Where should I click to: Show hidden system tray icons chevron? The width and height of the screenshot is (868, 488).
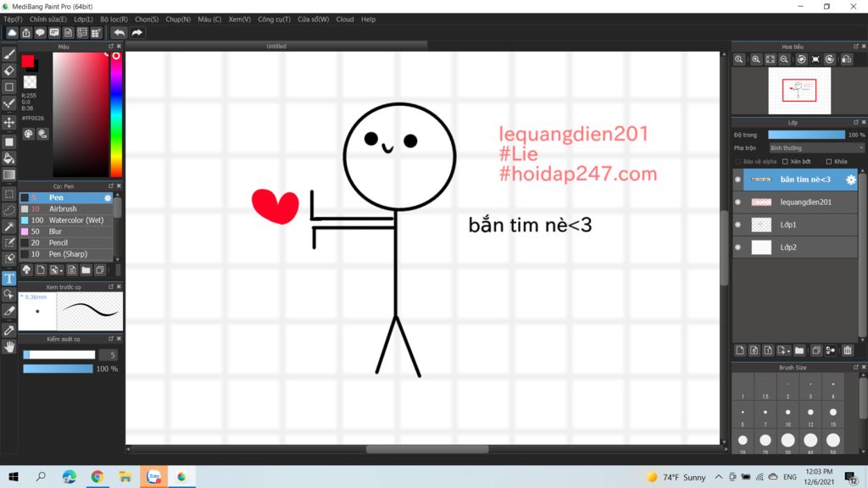point(719,477)
